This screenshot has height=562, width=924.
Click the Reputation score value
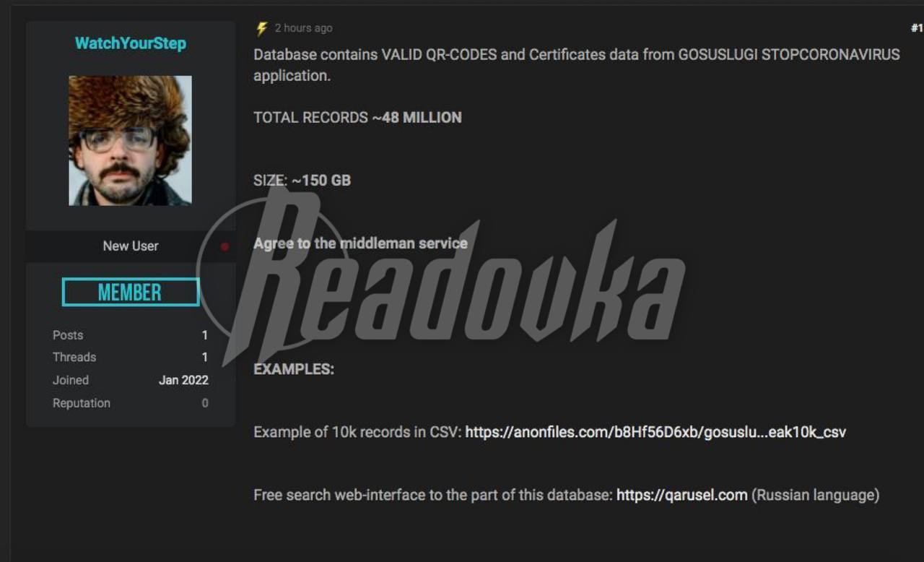tap(205, 403)
